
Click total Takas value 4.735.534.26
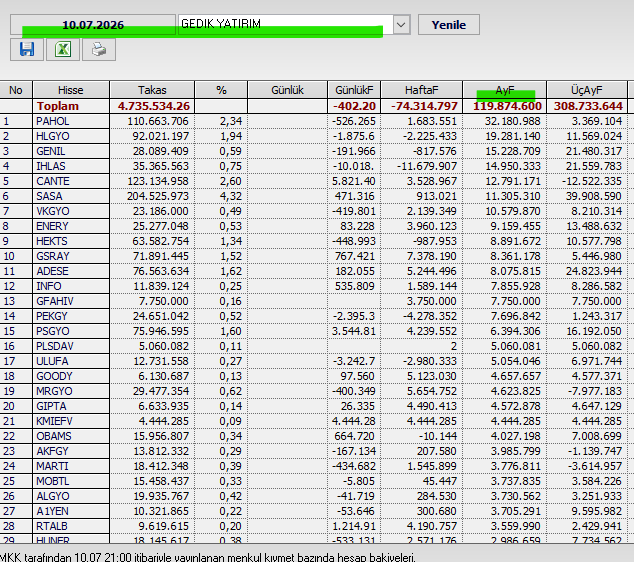click(154, 106)
